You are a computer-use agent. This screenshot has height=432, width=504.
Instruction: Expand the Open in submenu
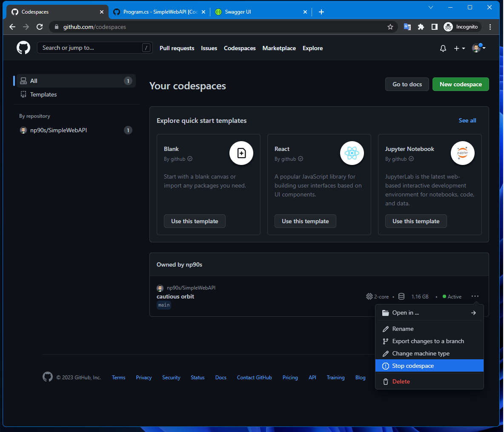pyautogui.click(x=429, y=313)
